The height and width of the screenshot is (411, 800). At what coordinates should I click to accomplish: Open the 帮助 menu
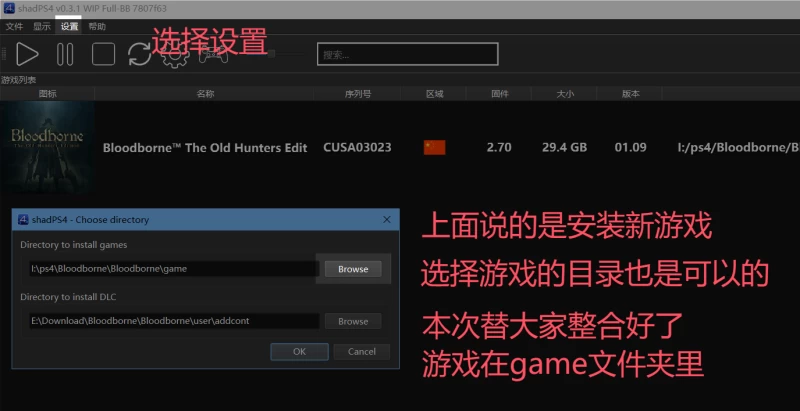[97, 27]
